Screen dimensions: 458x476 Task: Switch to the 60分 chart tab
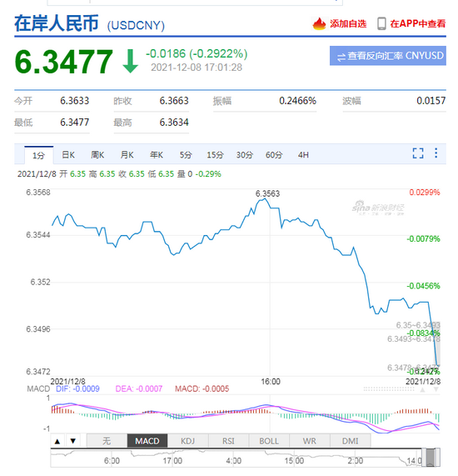pos(274,155)
